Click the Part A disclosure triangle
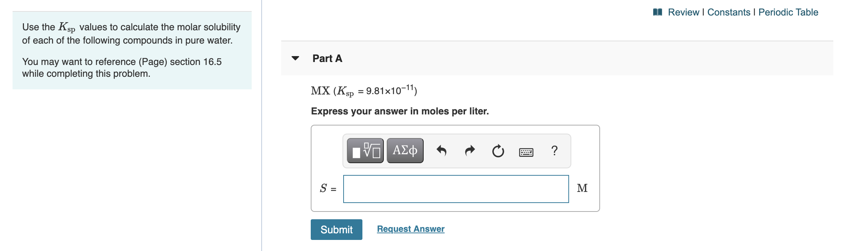Viewport: 868px width, 251px height. [296, 58]
